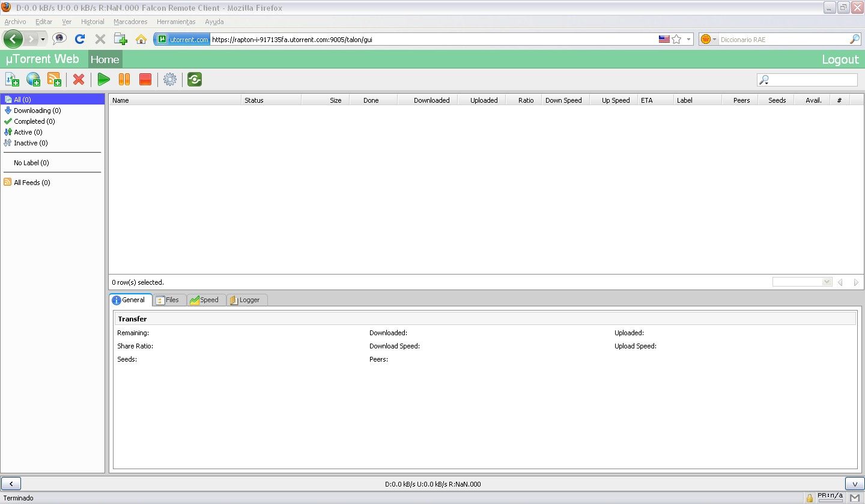865x504 pixels.
Task: Click the bottom-left collapse arrow button
Action: [x=11, y=484]
